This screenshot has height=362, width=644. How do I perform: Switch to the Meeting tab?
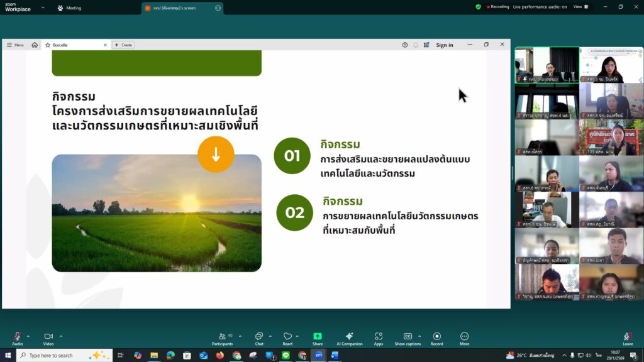[x=70, y=8]
